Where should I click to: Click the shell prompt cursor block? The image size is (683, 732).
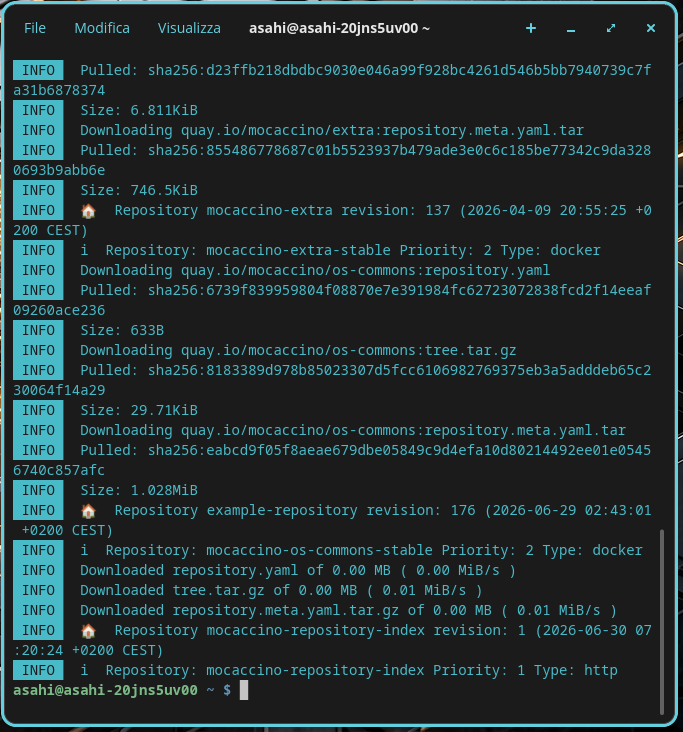[244, 690]
